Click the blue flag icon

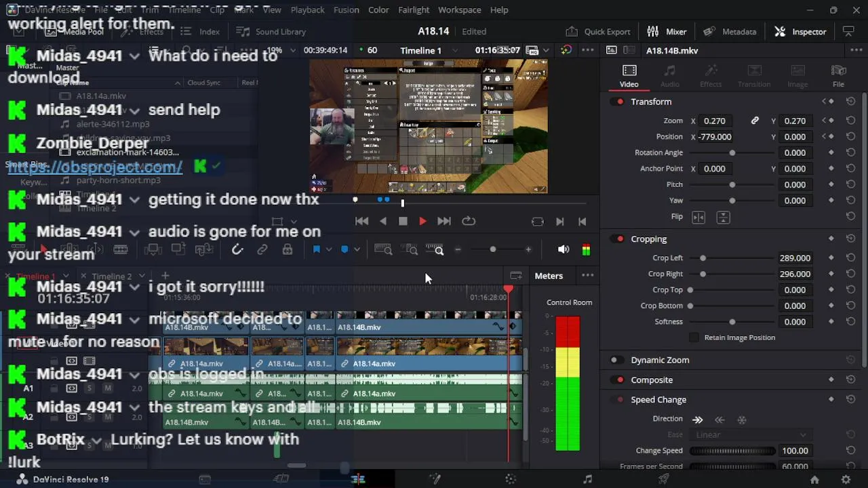[x=316, y=249]
